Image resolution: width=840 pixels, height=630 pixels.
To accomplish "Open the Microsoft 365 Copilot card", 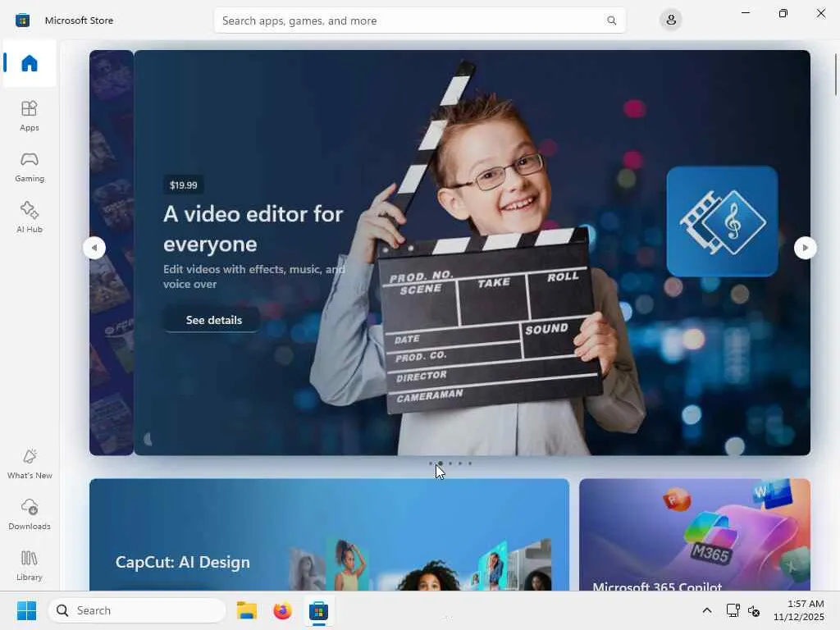I will [x=694, y=535].
